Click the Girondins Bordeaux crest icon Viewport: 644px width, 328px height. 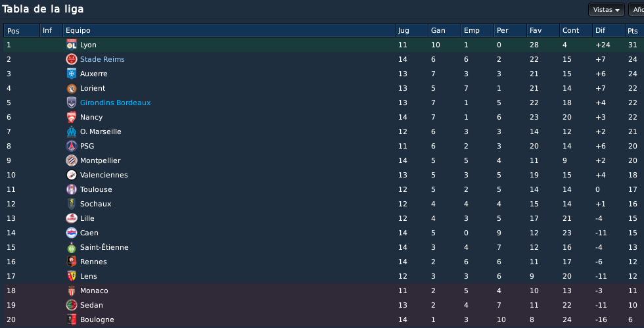[72, 103]
